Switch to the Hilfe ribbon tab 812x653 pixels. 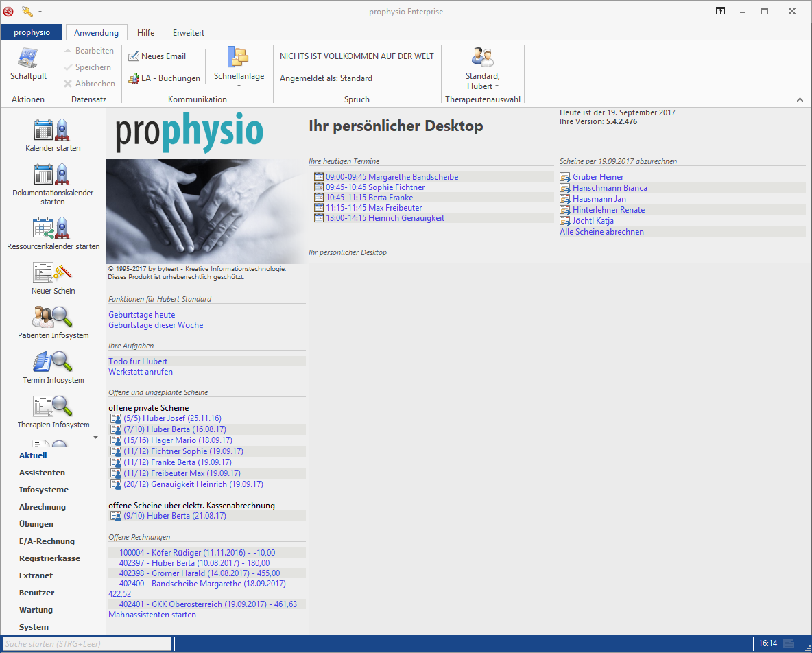pos(145,33)
